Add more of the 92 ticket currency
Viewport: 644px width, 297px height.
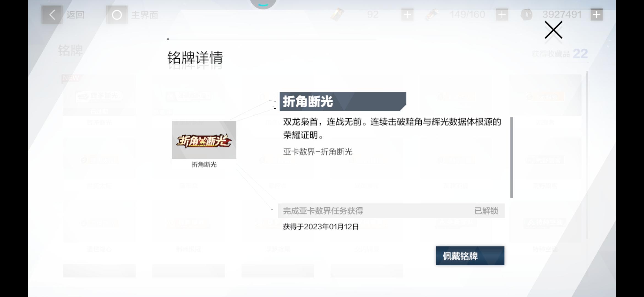[x=407, y=15]
